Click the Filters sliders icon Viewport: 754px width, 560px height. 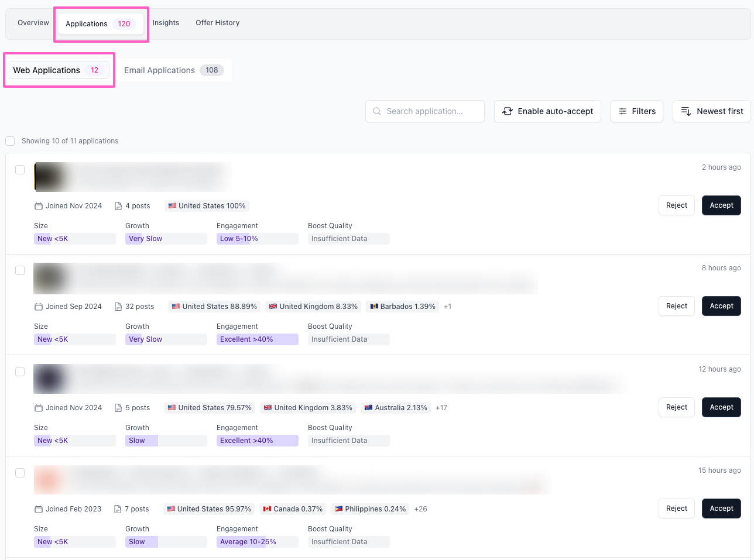(x=623, y=111)
